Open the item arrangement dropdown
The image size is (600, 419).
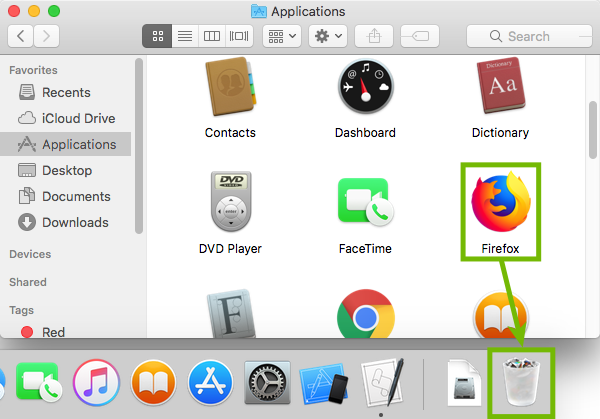tap(282, 36)
